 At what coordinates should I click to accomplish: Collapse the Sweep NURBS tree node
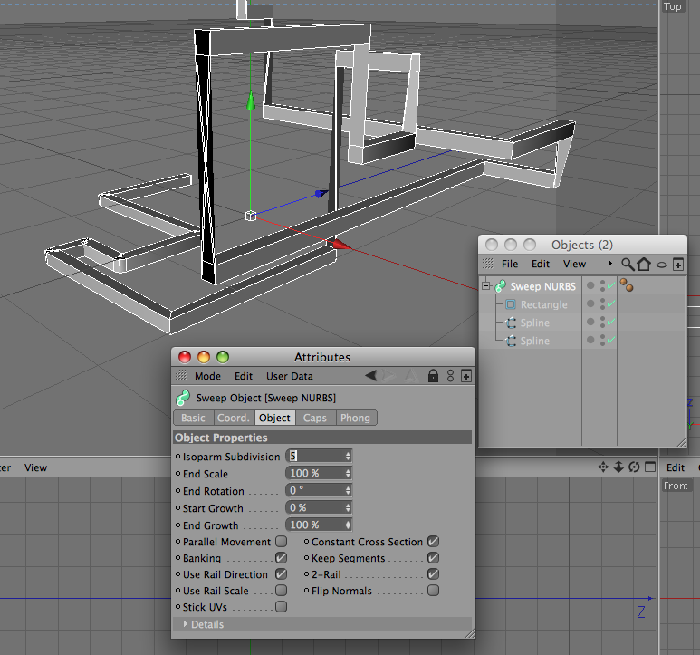tap(486, 286)
